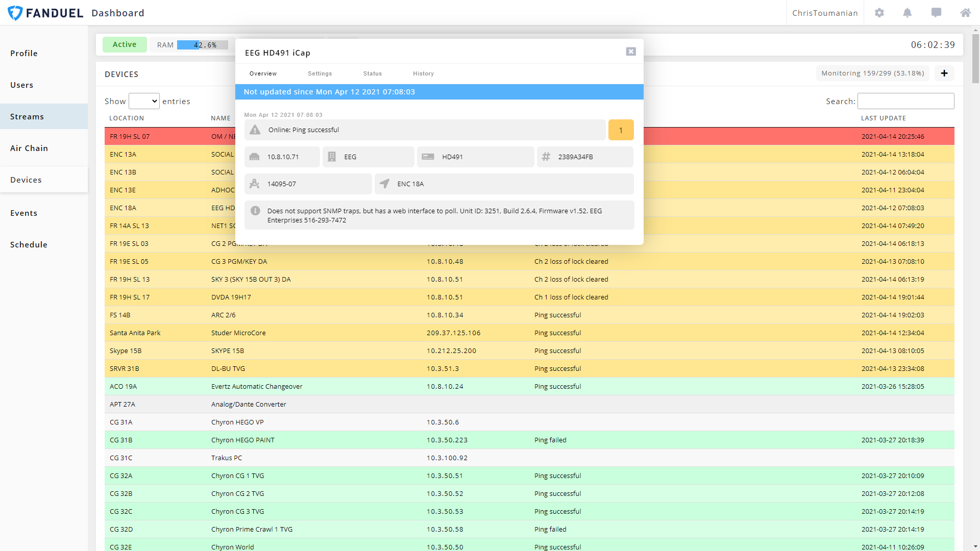
Task: Open the History tab in dialog
Action: [x=424, y=73]
